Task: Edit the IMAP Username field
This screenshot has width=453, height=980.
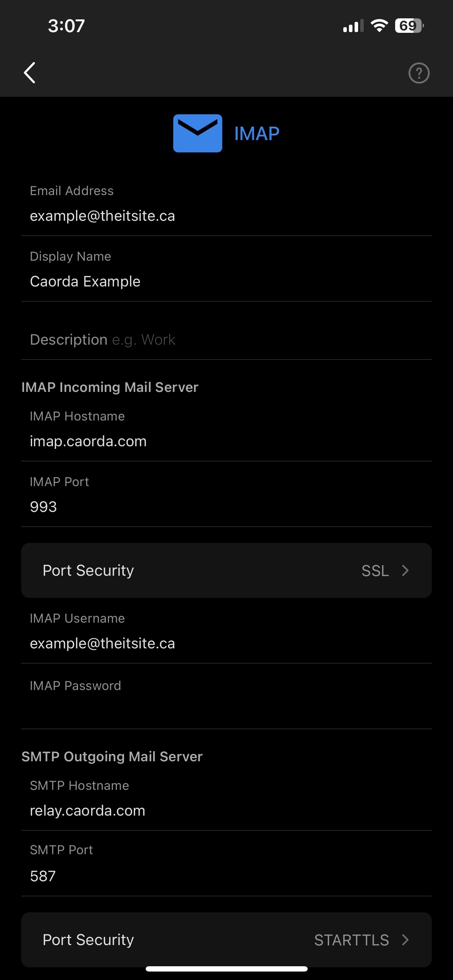Action: coord(226,631)
